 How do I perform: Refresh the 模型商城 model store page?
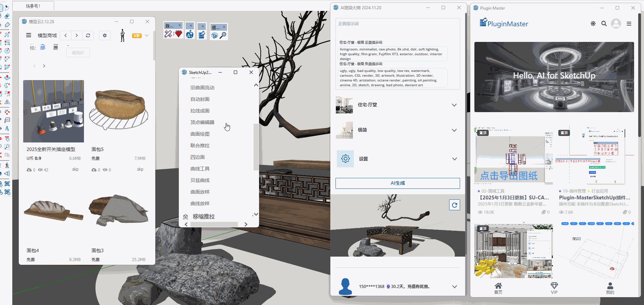click(88, 35)
